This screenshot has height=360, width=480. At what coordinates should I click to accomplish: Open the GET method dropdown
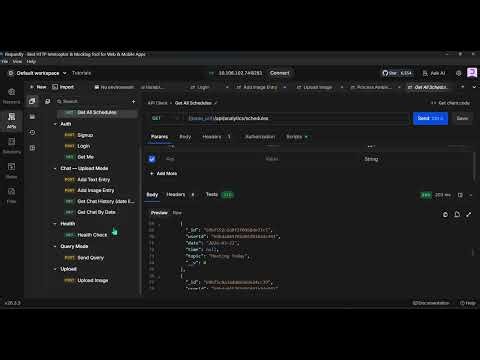pos(166,118)
